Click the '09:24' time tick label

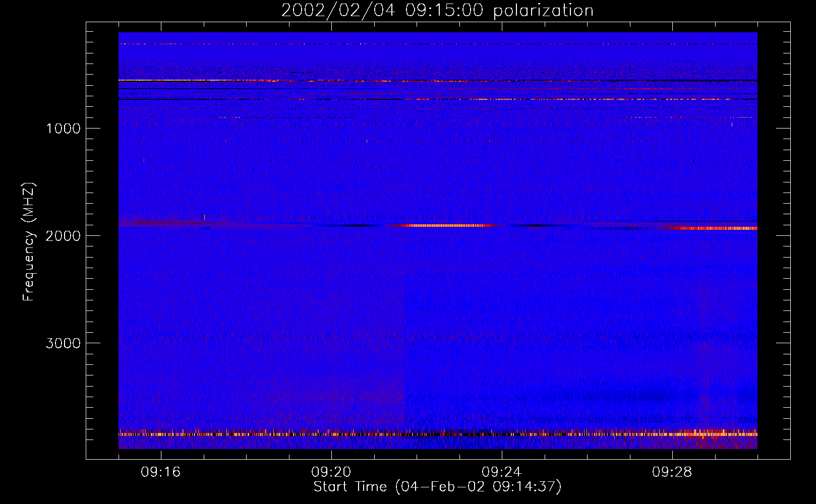tap(502, 472)
